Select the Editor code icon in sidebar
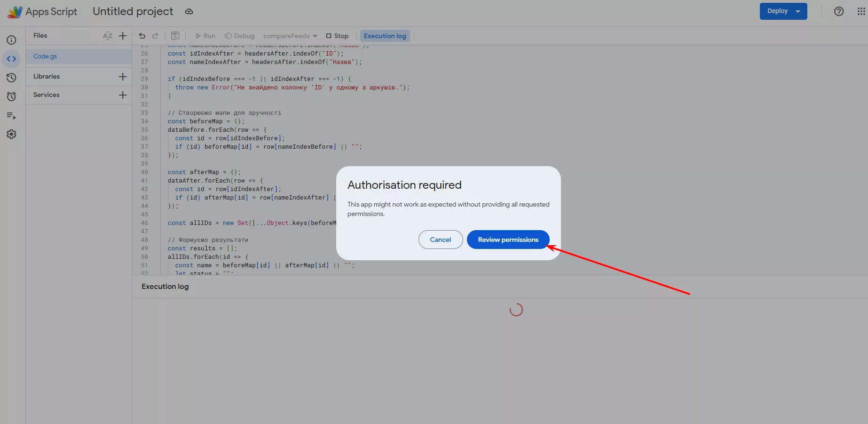The image size is (868, 424). tap(11, 59)
